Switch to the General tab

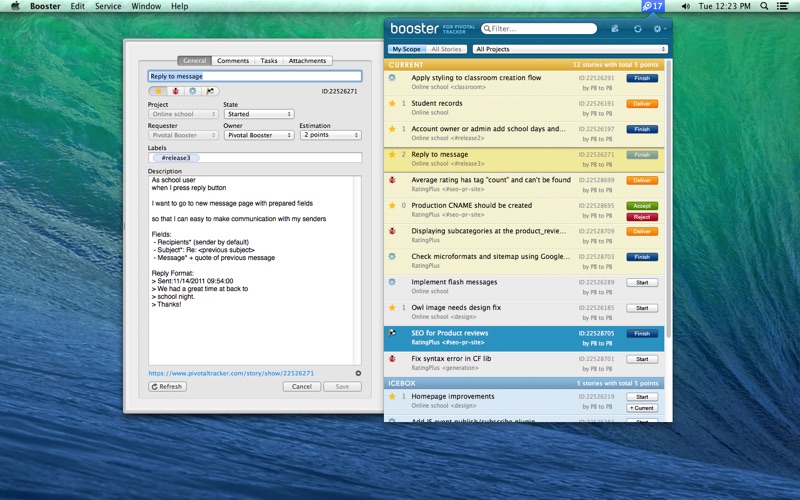point(194,60)
